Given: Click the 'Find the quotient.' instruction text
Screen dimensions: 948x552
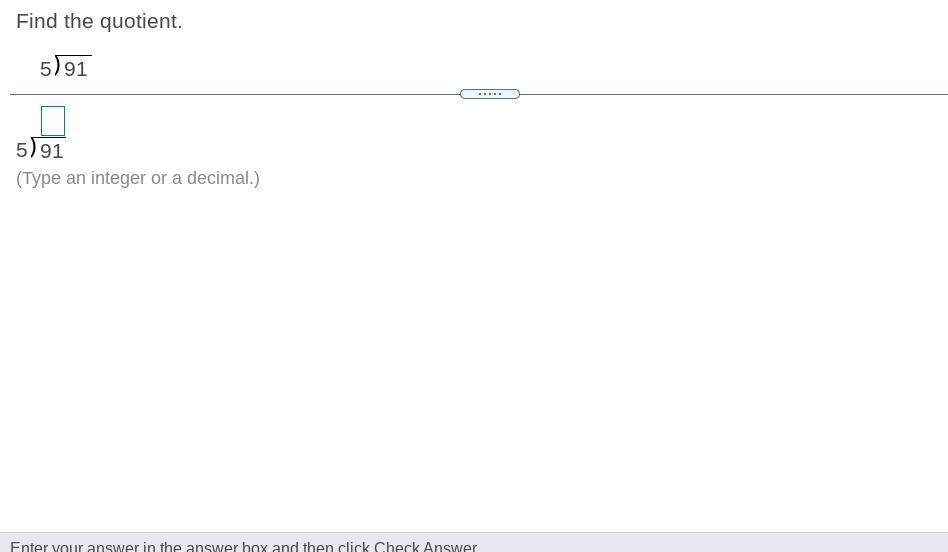Looking at the screenshot, I should click(99, 21).
